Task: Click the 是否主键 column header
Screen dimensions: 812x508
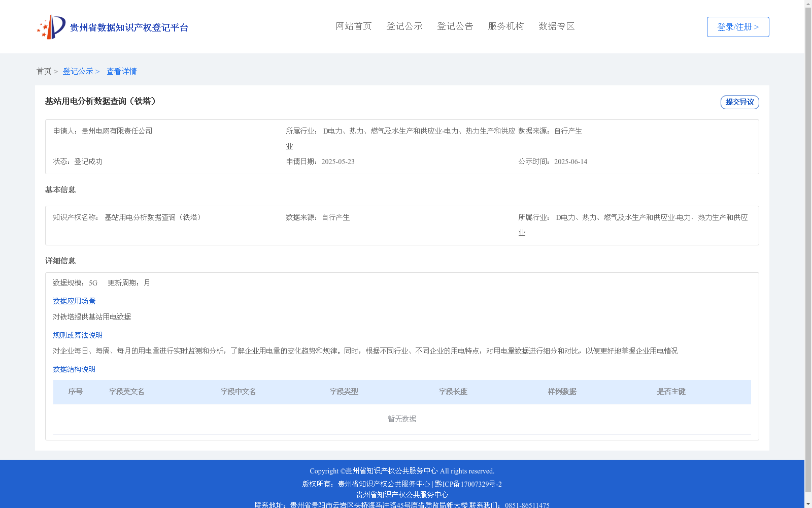Action: click(x=671, y=392)
